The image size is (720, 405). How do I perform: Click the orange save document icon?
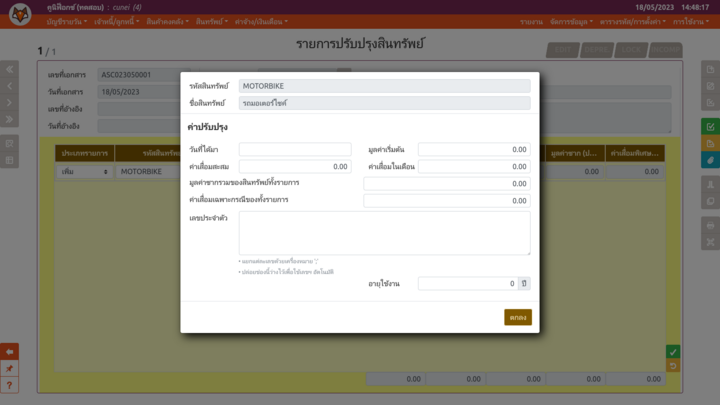(x=710, y=144)
